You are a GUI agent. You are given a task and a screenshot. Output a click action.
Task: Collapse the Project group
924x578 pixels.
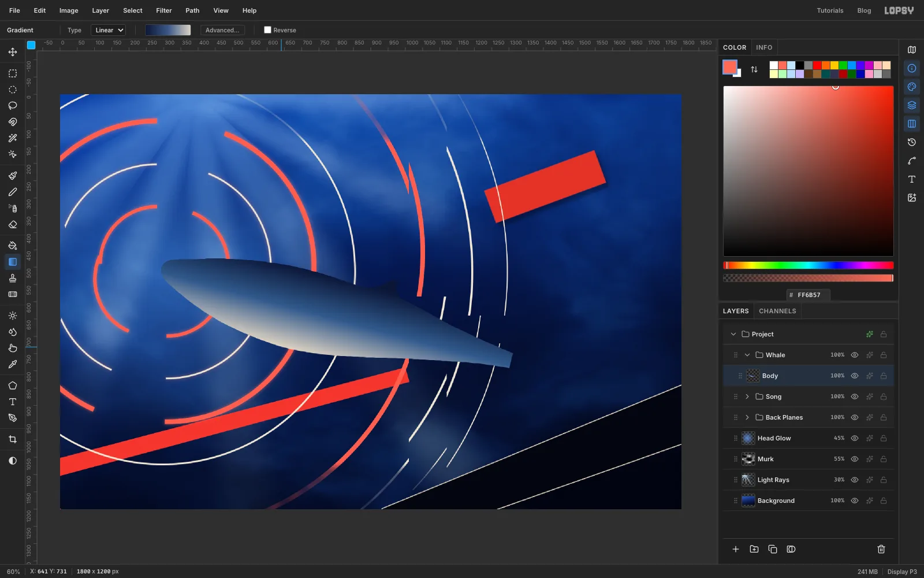(x=733, y=334)
